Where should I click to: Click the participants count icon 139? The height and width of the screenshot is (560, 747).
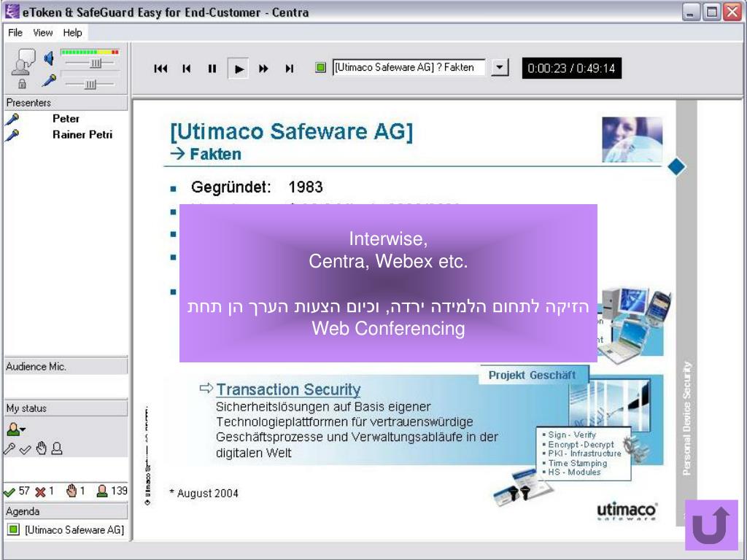tap(112, 491)
